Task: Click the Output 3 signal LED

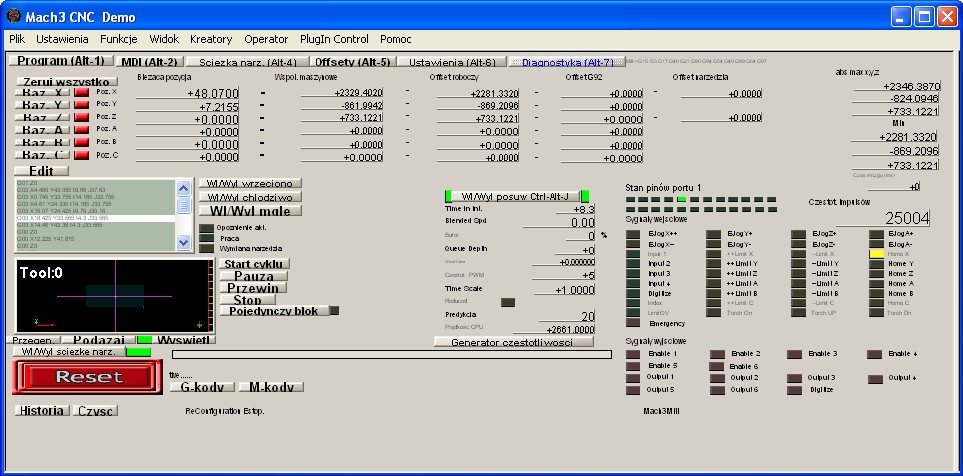Action: 794,378
